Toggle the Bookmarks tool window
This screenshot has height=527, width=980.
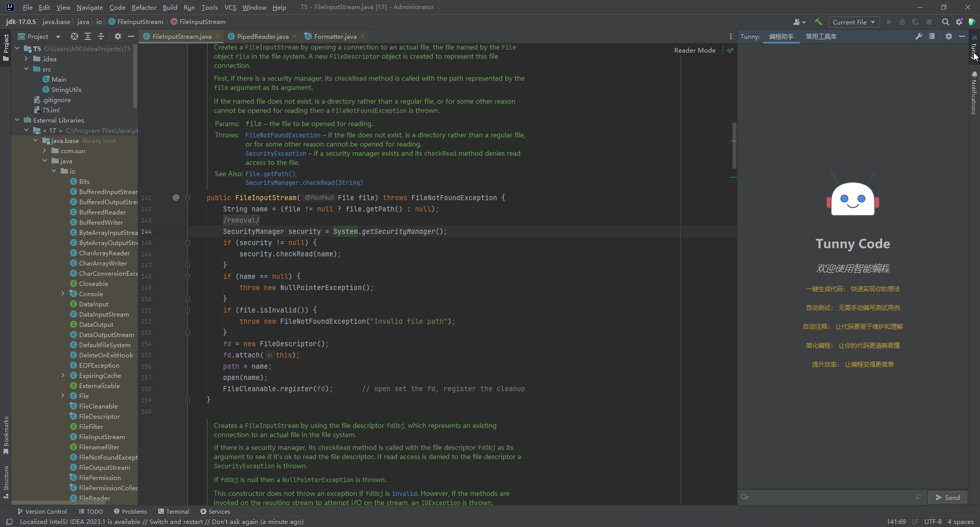6,434
